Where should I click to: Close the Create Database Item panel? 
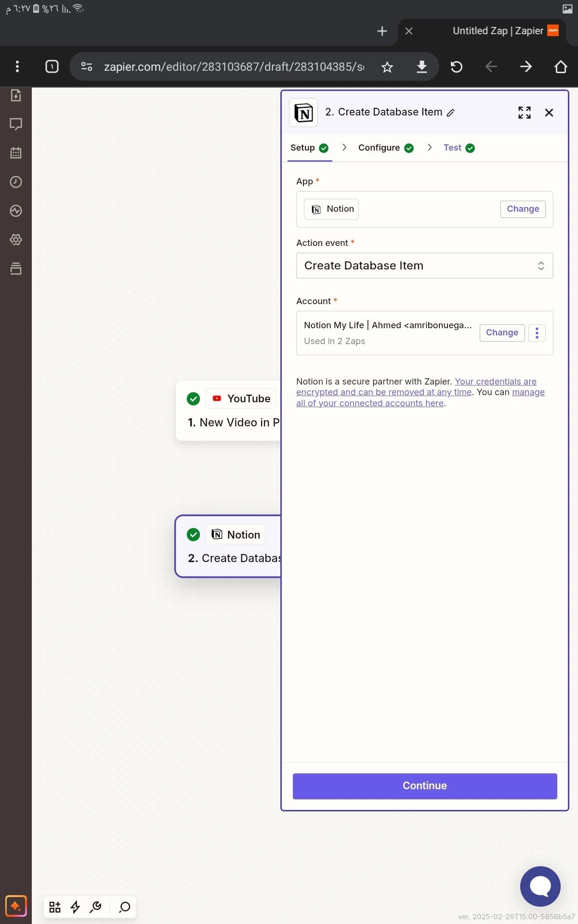(549, 113)
